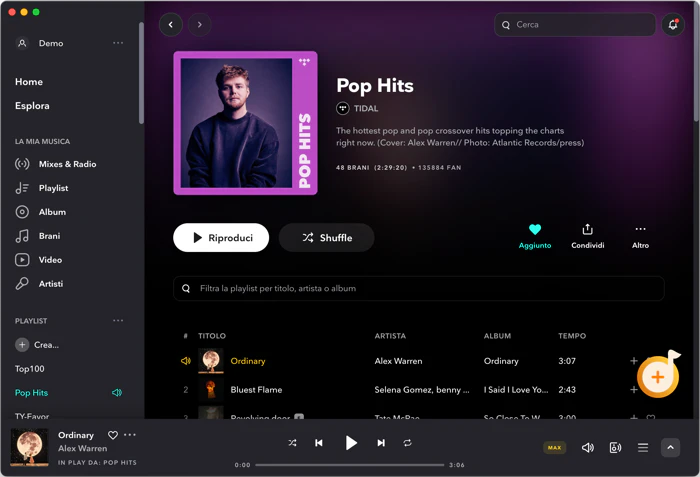Image resolution: width=700 pixels, height=477 pixels.
Task: Click the playlist filter field
Action: click(x=419, y=289)
